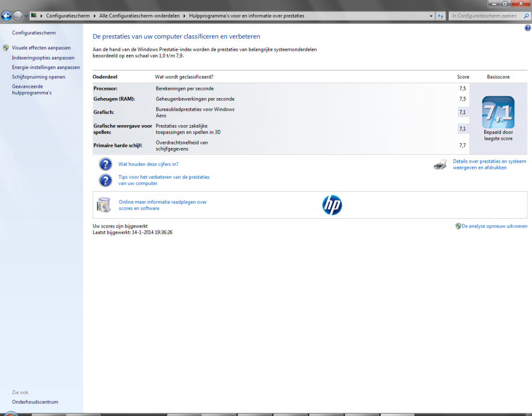Click the Processor score 7,5

point(462,88)
